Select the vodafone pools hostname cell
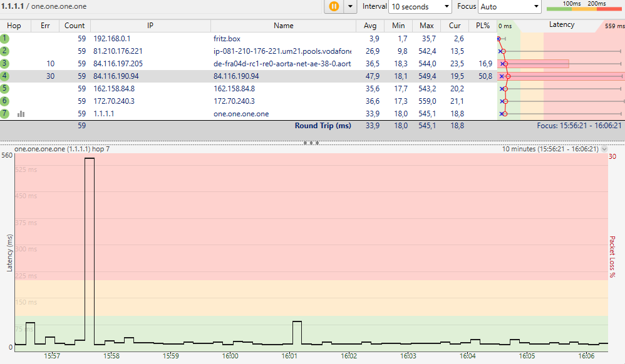This screenshot has height=364, width=625. tap(282, 51)
